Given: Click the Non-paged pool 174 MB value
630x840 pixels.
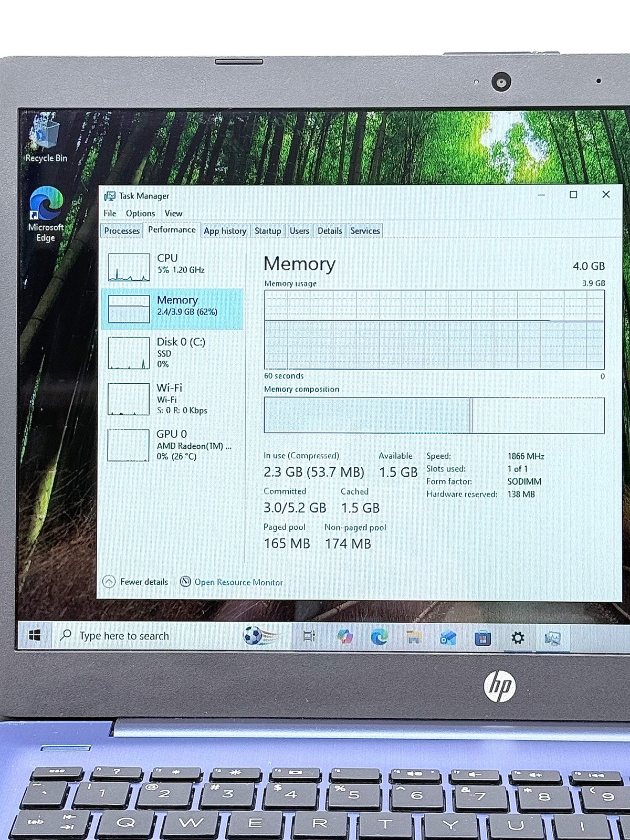Looking at the screenshot, I should tap(348, 544).
